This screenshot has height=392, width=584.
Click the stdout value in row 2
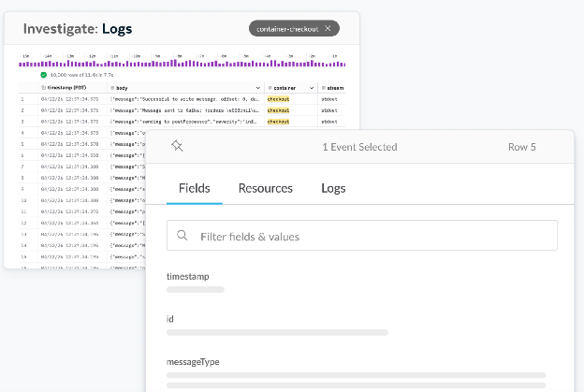click(x=329, y=110)
